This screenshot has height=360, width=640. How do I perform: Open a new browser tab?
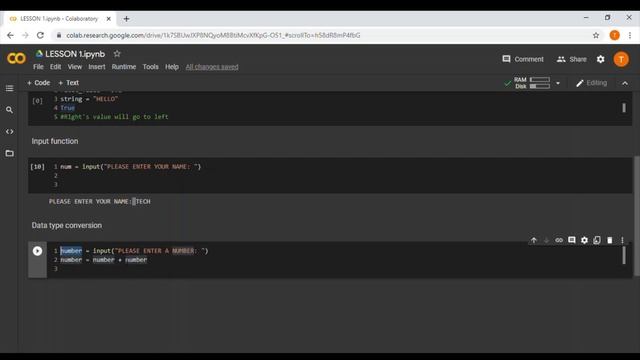[126, 19]
